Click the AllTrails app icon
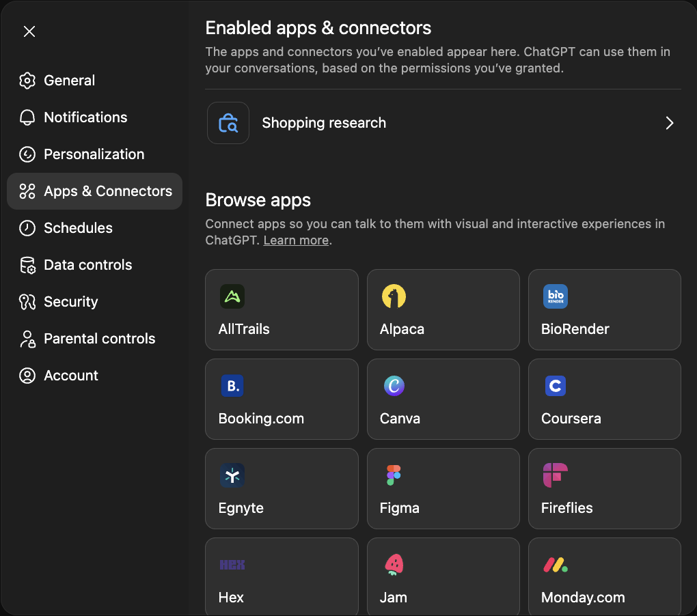Screen dimensions: 697x616 coord(232,296)
